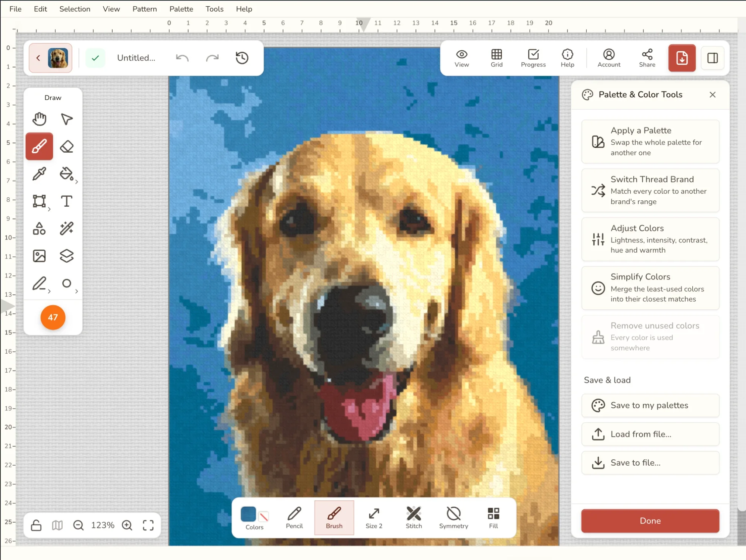Image resolution: width=746 pixels, height=560 pixels.
Task: Open the Pattern menu
Action: 145,9
